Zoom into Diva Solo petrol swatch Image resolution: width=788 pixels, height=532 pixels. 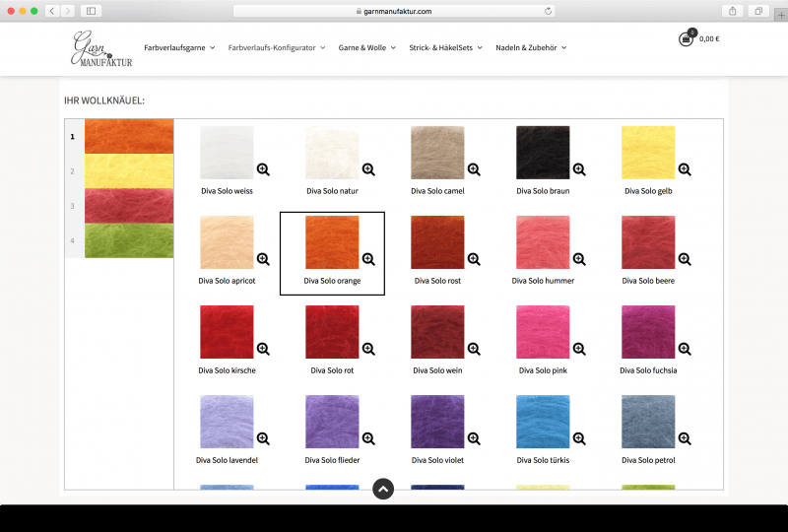pyautogui.click(x=685, y=438)
